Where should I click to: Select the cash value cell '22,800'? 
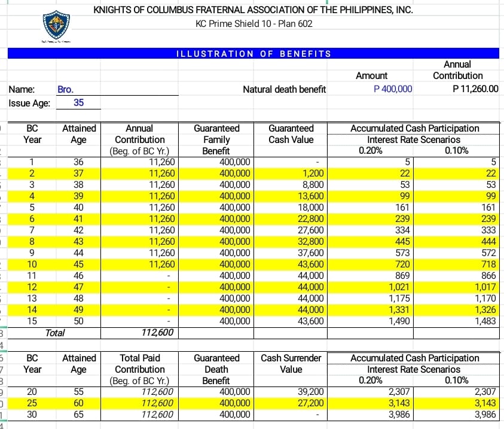pyautogui.click(x=311, y=218)
